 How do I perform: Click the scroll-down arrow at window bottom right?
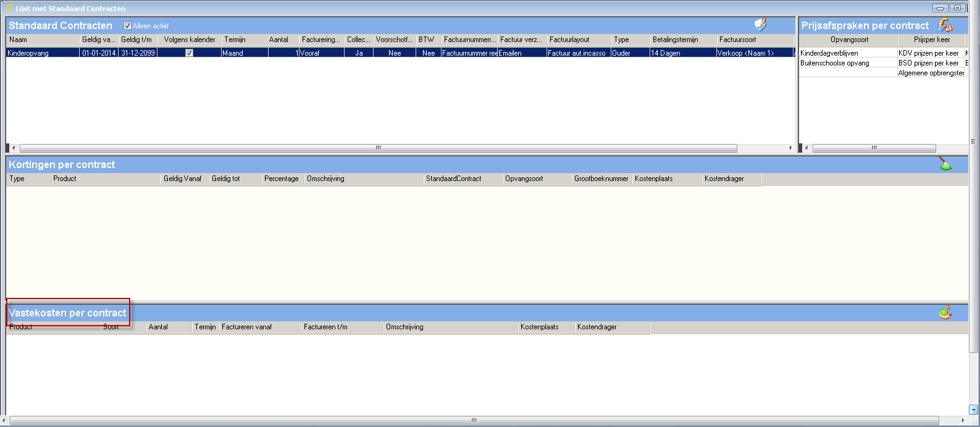coord(974,409)
